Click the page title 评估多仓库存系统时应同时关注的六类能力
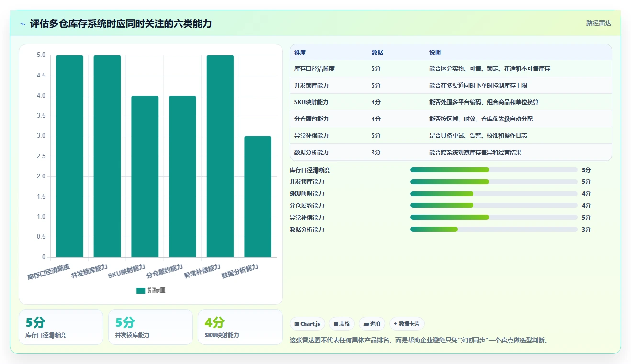The width and height of the screenshot is (631, 364). (121, 23)
